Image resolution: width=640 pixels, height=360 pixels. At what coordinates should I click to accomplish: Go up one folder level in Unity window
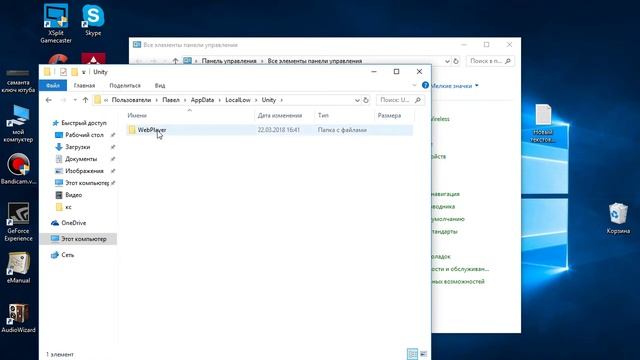click(85, 100)
